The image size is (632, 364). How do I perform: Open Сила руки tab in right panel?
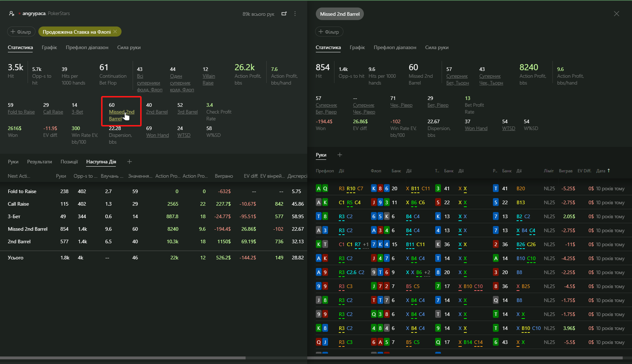(437, 47)
